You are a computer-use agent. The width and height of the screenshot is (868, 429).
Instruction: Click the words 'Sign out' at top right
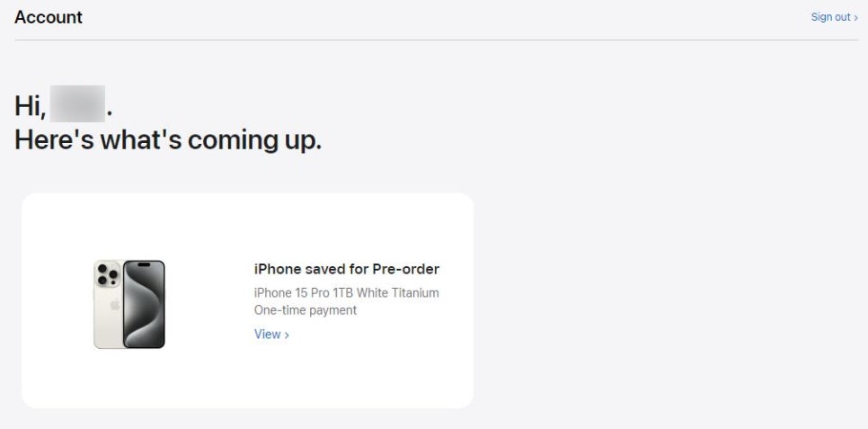coord(831,17)
